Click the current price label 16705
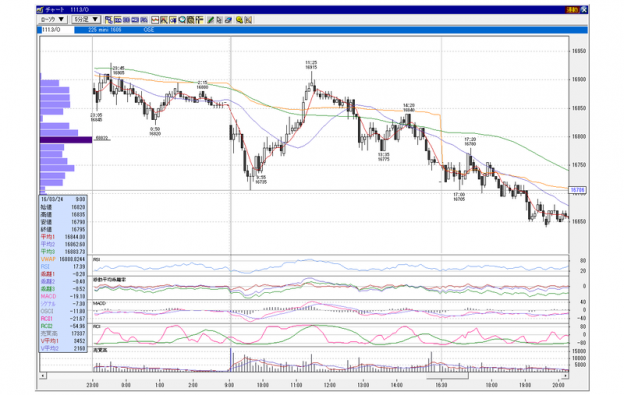This screenshot has height=395, width=624. 577,190
